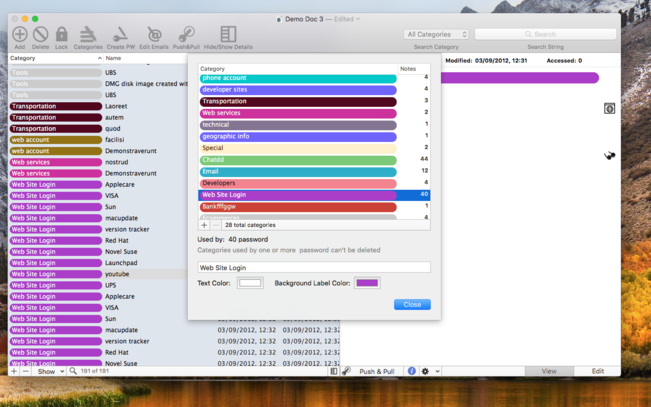The image size is (651, 407).
Task: Select the 'facilisi' web account entry
Action: 98,140
